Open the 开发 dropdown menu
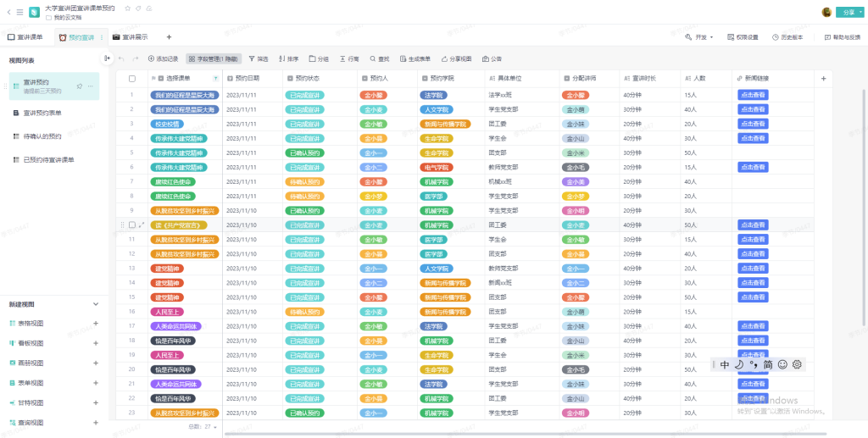Viewport: 868px width, 438px height. tap(699, 37)
